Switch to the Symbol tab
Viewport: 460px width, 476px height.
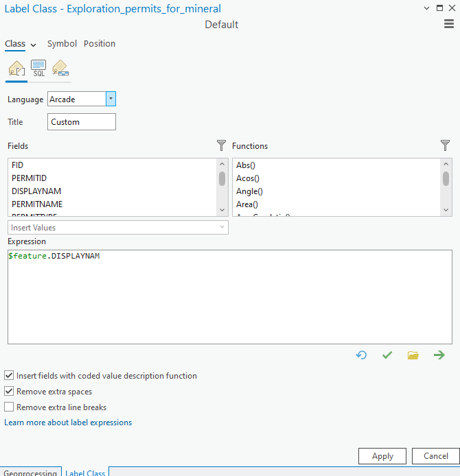62,44
